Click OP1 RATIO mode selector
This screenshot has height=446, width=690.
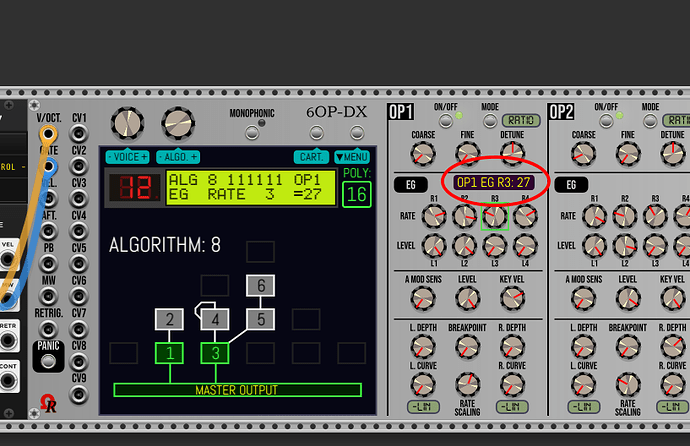[x=520, y=121]
